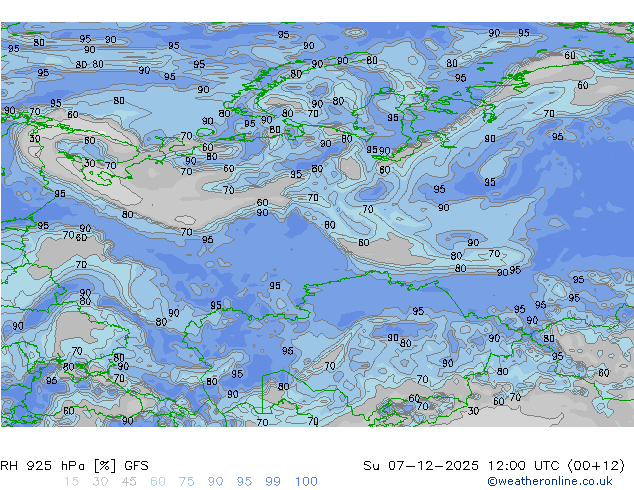Screen dimensions: 634x490
Task: Click the legend value 95 in the scale
Action: click(x=244, y=482)
